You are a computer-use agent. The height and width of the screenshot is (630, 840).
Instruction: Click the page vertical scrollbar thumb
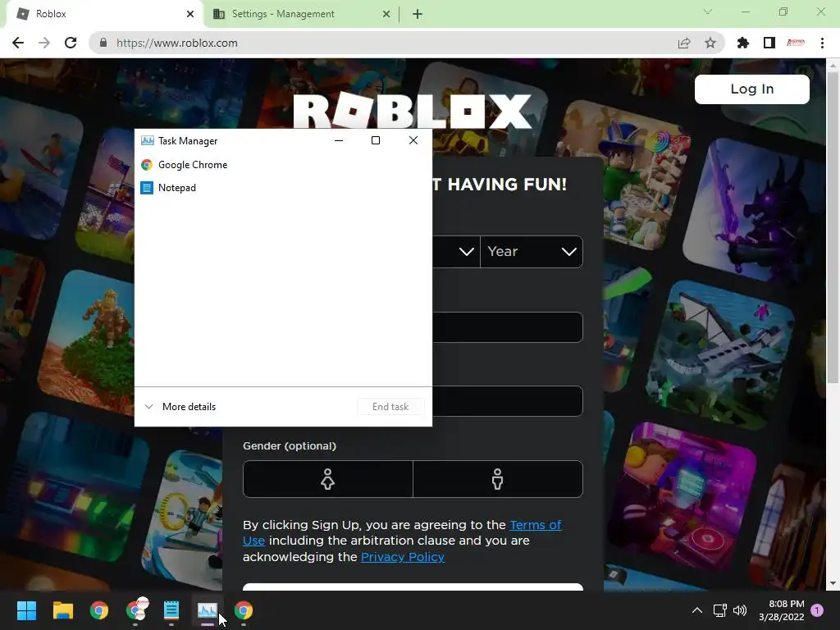[x=833, y=227]
